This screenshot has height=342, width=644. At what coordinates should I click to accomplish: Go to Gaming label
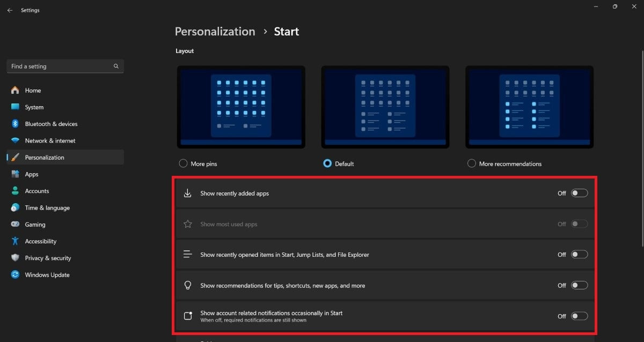point(35,225)
